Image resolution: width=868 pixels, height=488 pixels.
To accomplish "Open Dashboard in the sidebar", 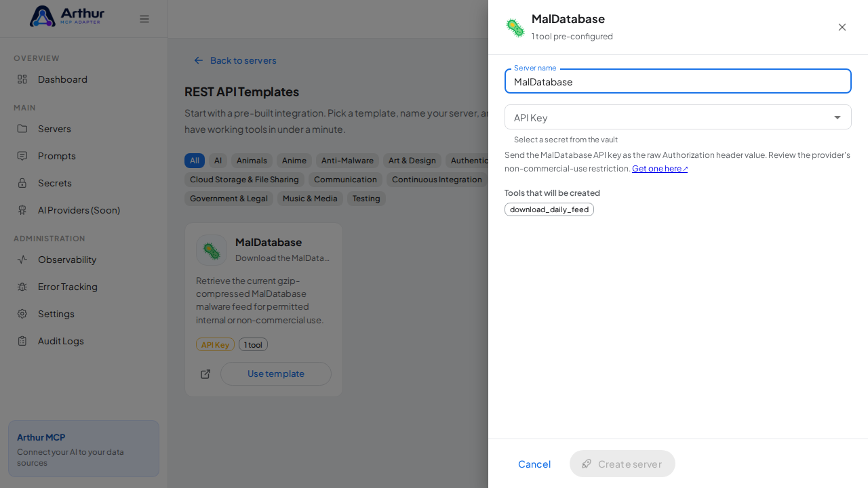I will [84, 79].
